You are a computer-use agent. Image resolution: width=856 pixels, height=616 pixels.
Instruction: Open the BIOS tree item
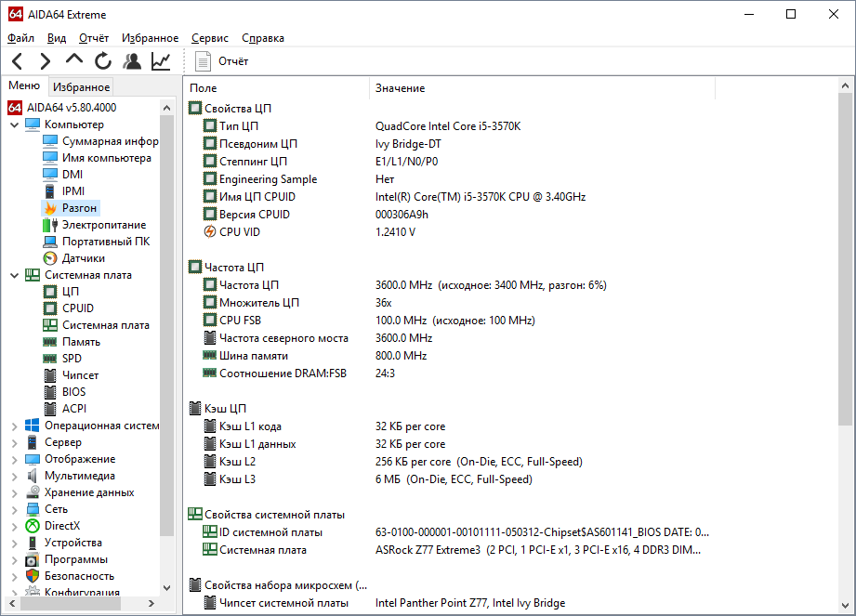pos(73,392)
